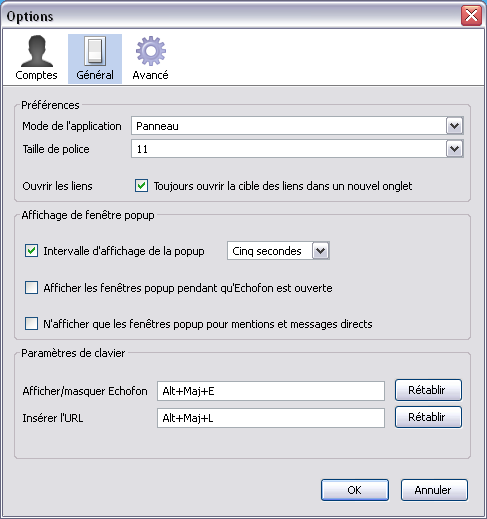Viewport: 487px width, 519px height.
Task: Click the 'Affichage de fenêtre popup' group title
Action: coord(88,215)
